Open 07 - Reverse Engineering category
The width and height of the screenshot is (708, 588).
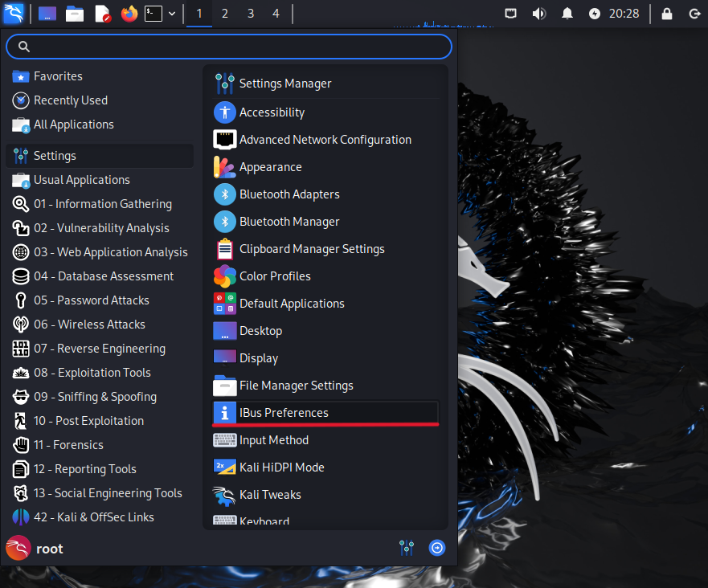coord(100,349)
